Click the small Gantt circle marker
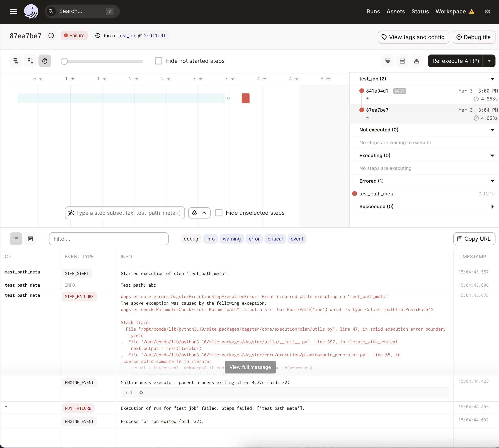499x448 pixels. [x=228, y=98]
